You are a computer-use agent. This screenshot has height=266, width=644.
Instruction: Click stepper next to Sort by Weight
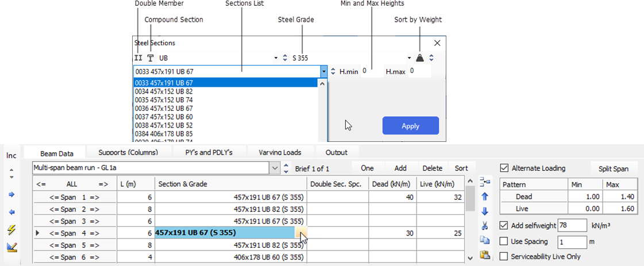(431, 58)
